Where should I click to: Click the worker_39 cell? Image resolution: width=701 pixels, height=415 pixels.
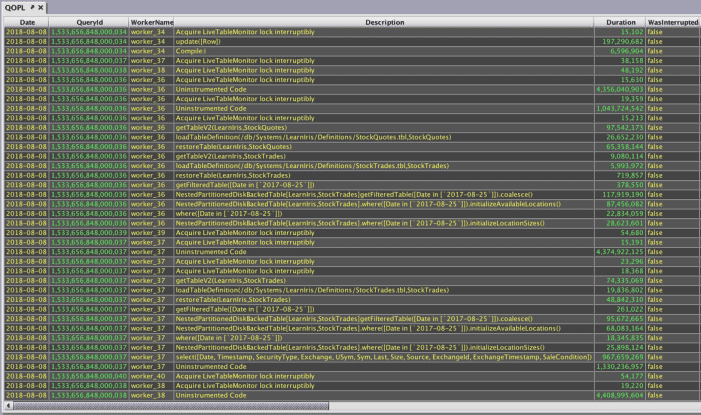(x=148, y=232)
